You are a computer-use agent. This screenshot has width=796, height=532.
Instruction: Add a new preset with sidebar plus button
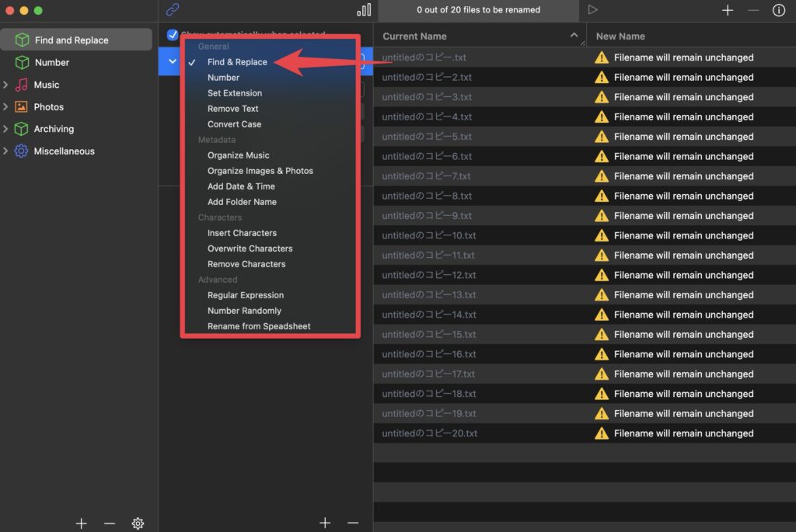(x=81, y=523)
